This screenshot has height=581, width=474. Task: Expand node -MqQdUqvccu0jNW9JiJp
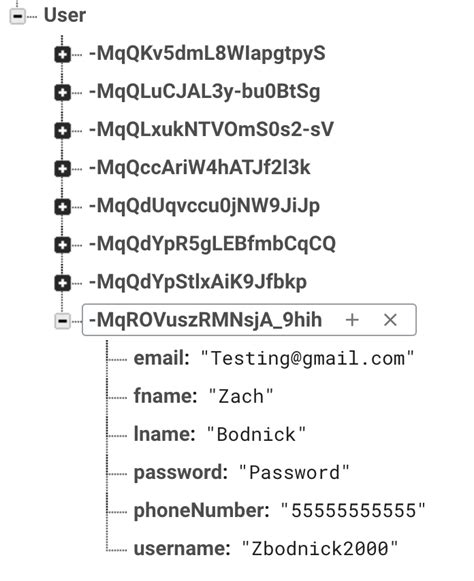pos(63,207)
